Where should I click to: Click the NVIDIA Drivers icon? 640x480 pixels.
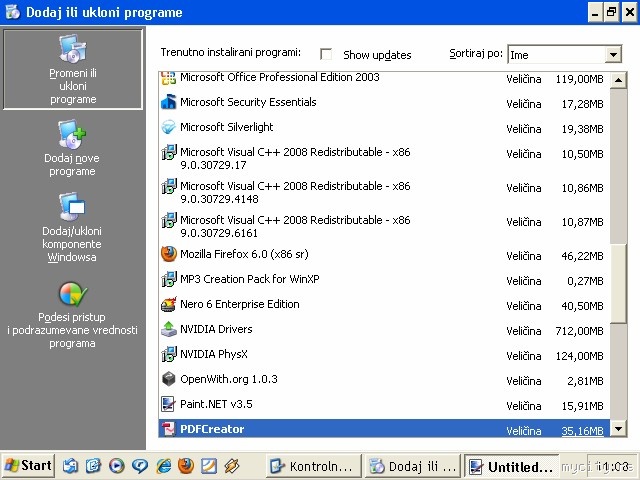coord(169,329)
